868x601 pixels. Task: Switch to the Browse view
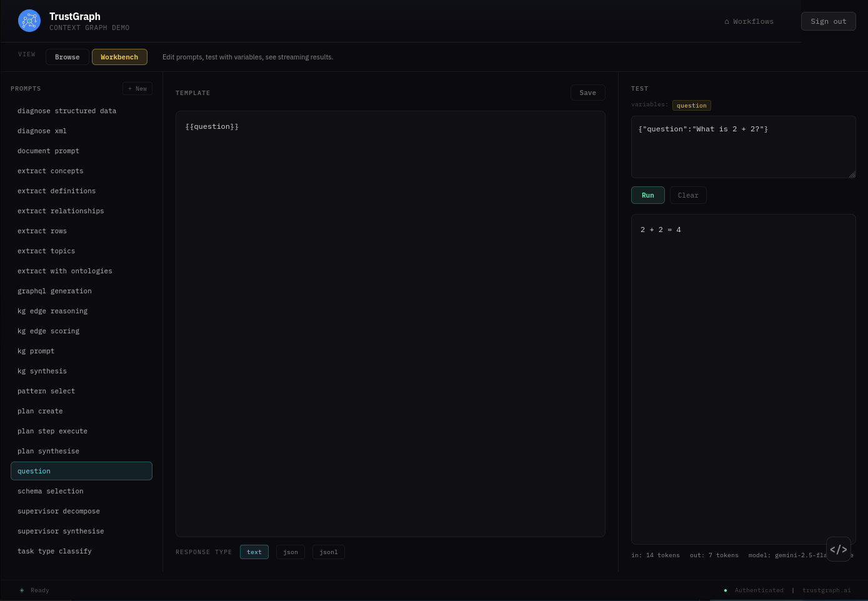(67, 57)
